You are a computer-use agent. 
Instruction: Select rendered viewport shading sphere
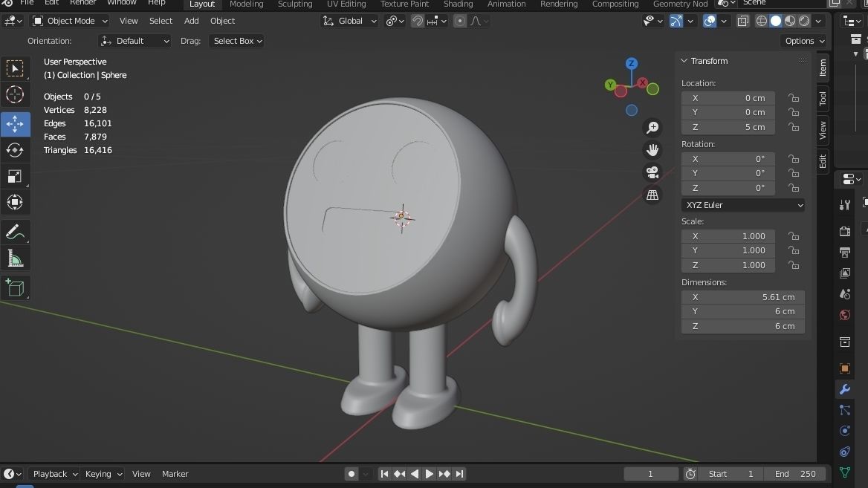pos(804,21)
